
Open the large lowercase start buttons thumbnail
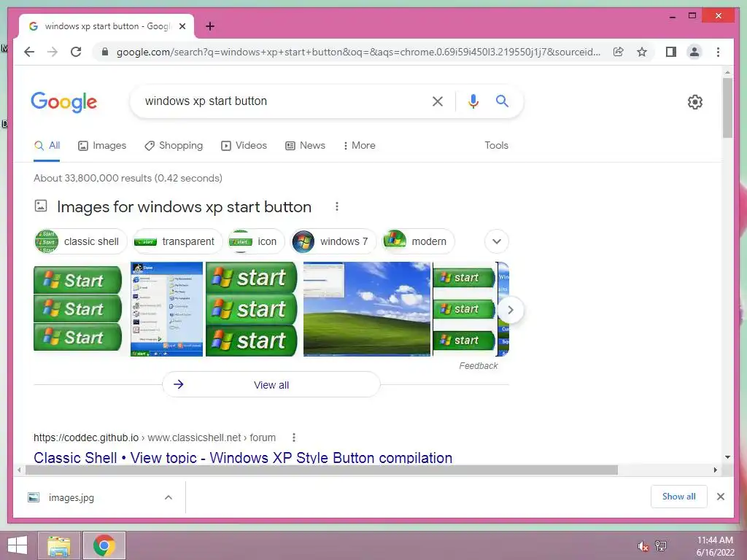click(252, 309)
